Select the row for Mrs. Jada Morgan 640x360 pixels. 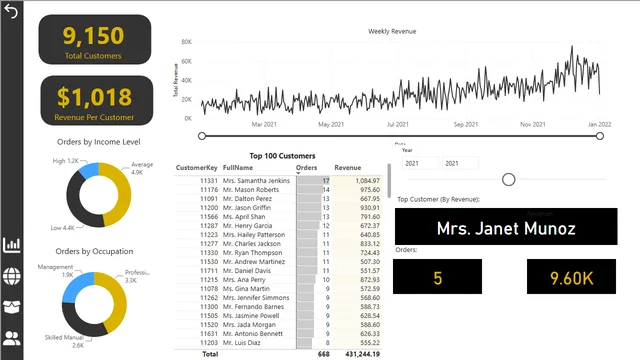pos(278,324)
